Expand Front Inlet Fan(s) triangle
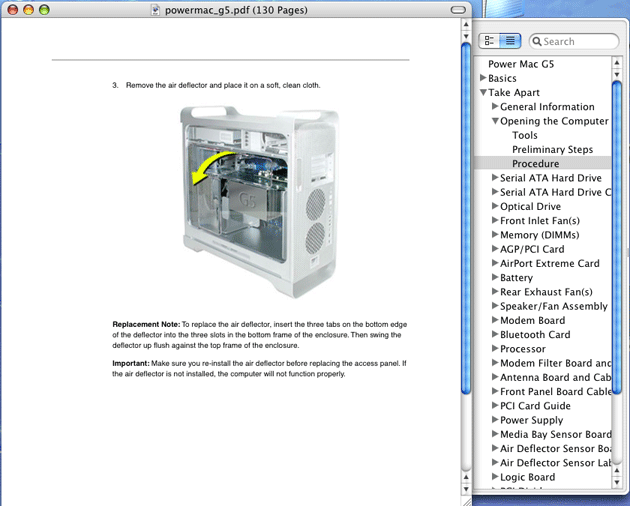This screenshot has width=630, height=506. point(495,220)
